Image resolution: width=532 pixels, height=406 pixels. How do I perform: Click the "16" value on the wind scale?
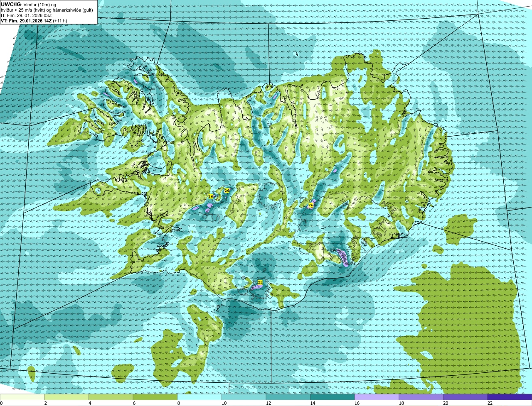tap(357, 403)
